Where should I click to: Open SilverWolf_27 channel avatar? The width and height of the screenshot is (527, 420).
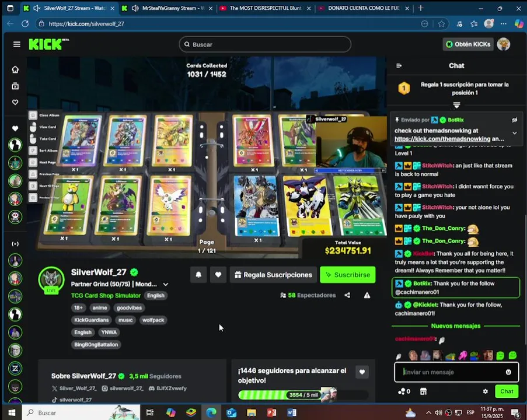(x=51, y=280)
